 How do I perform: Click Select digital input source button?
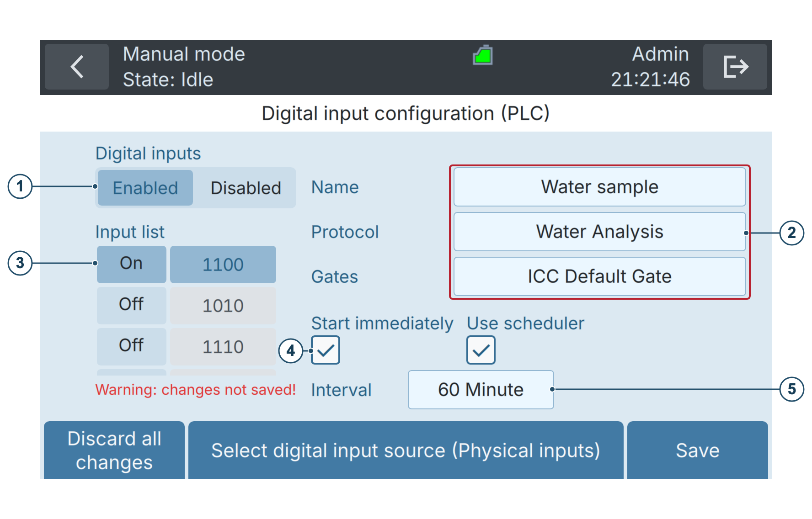point(406,450)
